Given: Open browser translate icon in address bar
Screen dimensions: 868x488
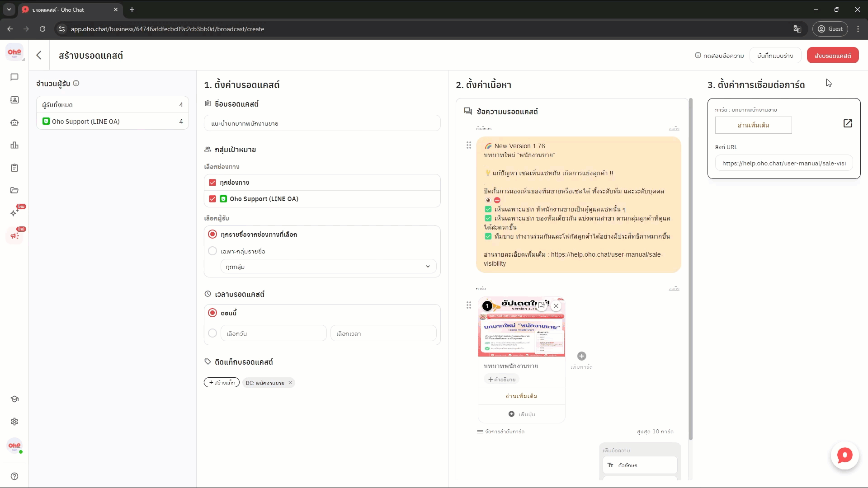Looking at the screenshot, I should click(797, 29).
